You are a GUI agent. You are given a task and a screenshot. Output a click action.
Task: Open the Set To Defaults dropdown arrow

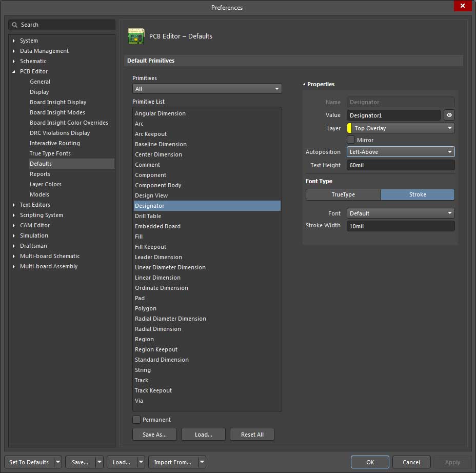[58, 462]
